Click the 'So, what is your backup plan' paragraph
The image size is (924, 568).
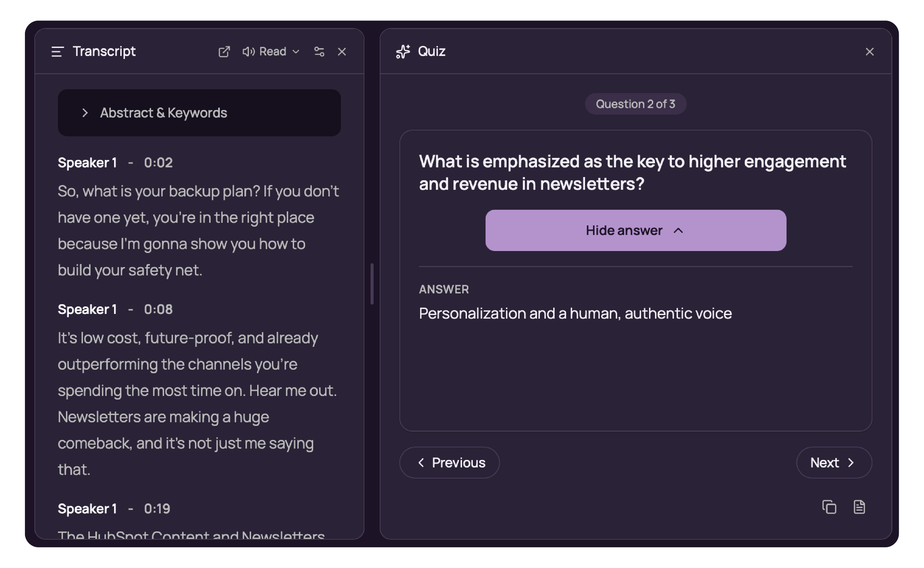pos(198,231)
